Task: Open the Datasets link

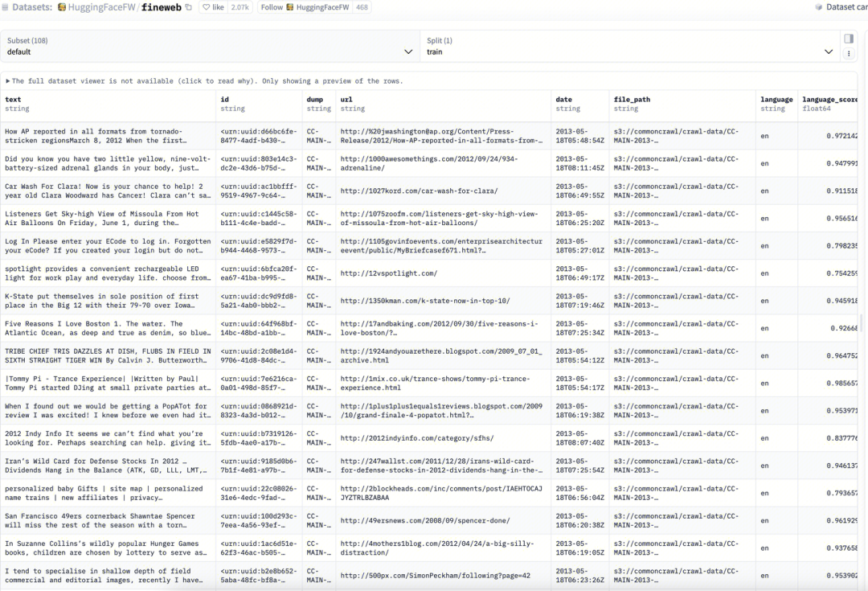Action: click(32, 7)
